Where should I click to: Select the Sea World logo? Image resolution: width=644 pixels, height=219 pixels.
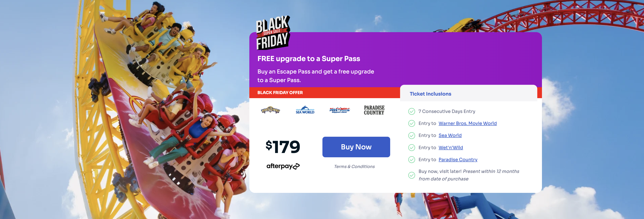click(305, 110)
